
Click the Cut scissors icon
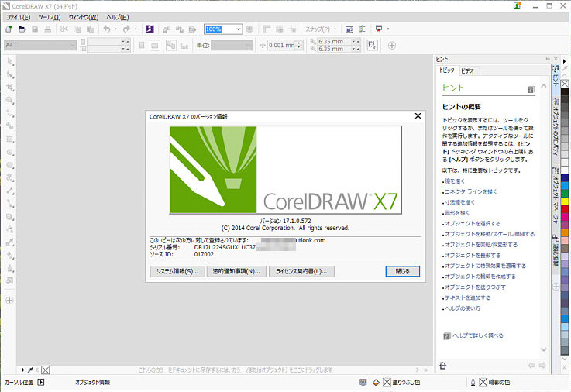(64, 29)
